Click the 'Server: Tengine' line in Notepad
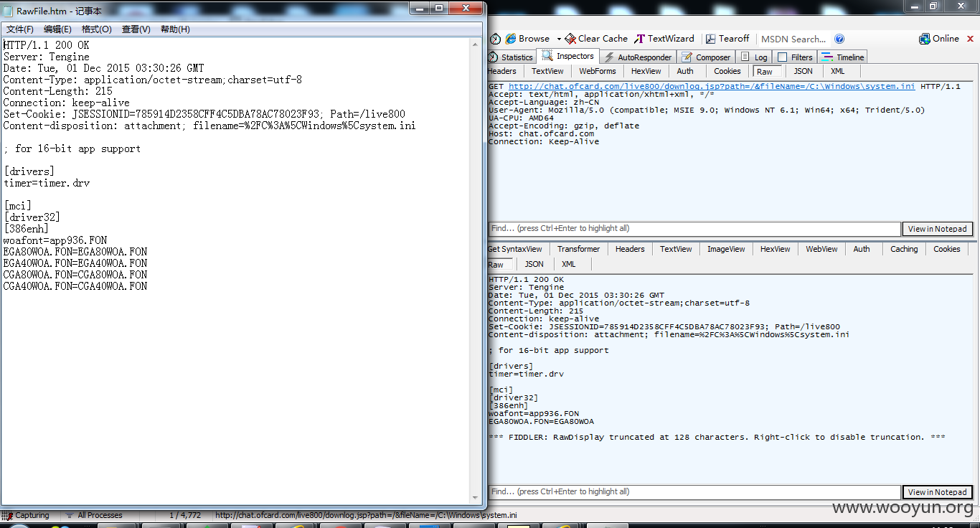 click(x=47, y=57)
